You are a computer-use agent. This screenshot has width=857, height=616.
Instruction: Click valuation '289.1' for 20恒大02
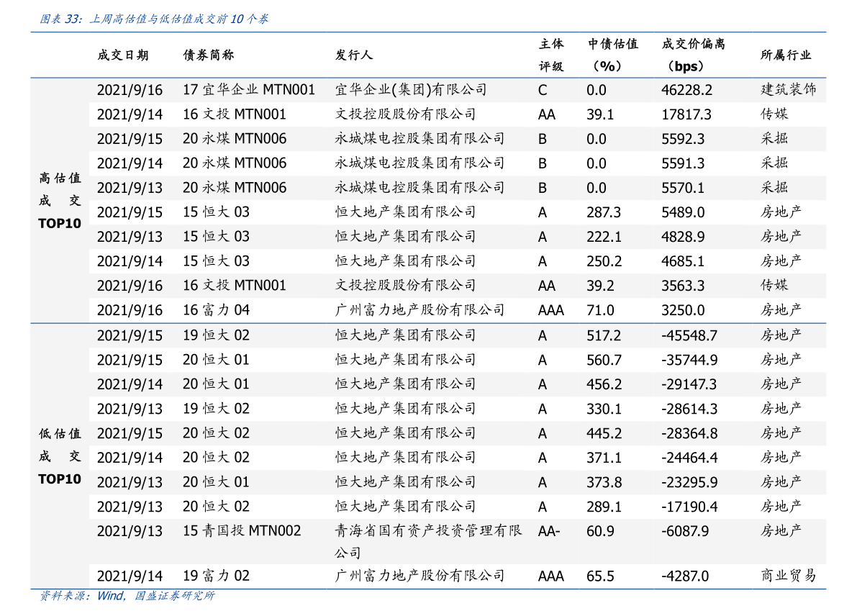(x=604, y=507)
